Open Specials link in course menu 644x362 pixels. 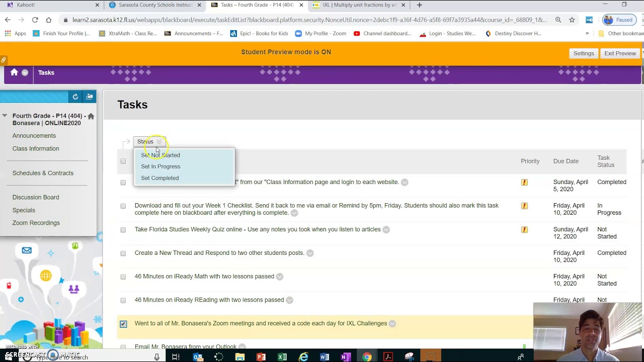(x=24, y=210)
